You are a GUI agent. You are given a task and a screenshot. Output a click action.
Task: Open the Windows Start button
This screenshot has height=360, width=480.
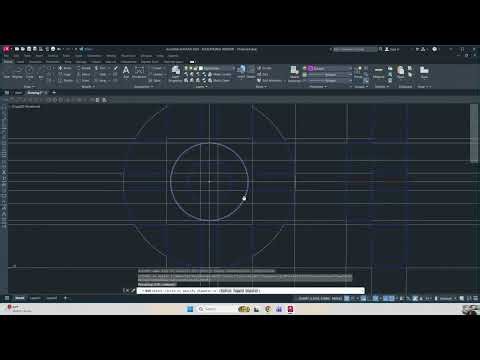(190, 309)
